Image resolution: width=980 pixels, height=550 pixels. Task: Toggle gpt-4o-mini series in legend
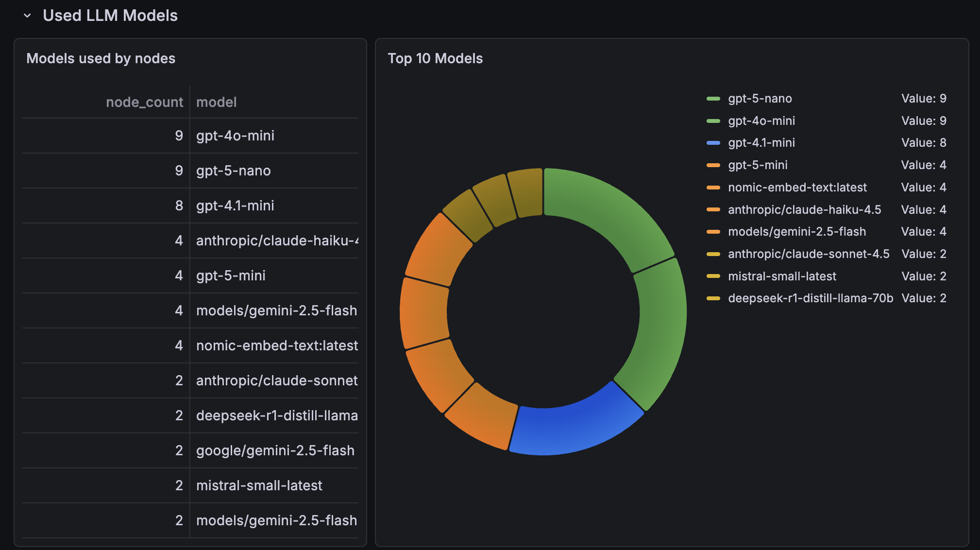[x=761, y=120]
